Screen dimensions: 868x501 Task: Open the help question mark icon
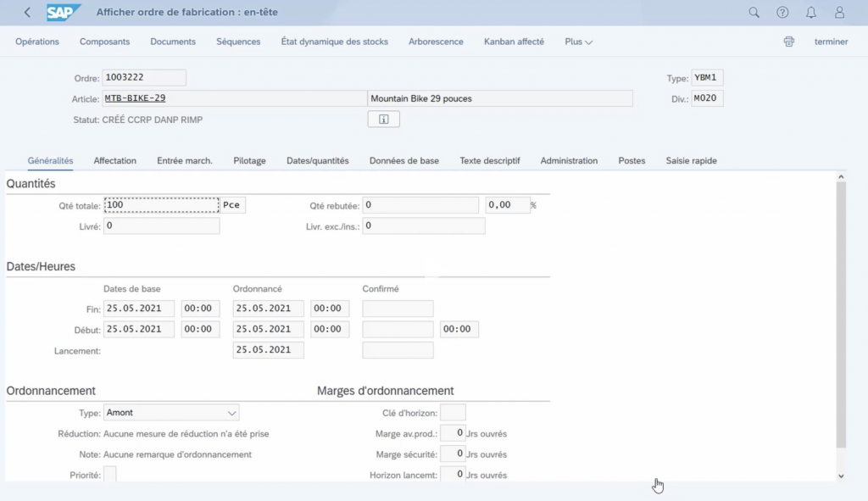click(782, 13)
